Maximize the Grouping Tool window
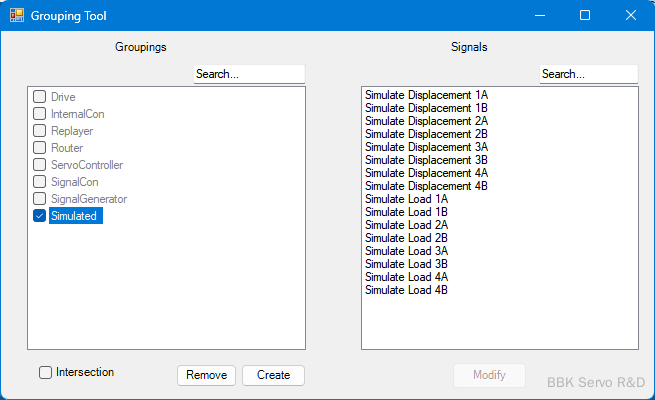Viewport: 655px width, 400px height. click(x=585, y=15)
